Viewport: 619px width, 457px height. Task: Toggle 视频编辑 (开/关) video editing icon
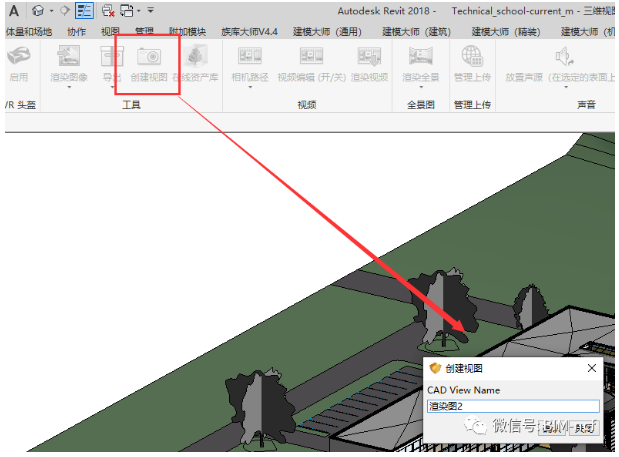[x=311, y=56]
